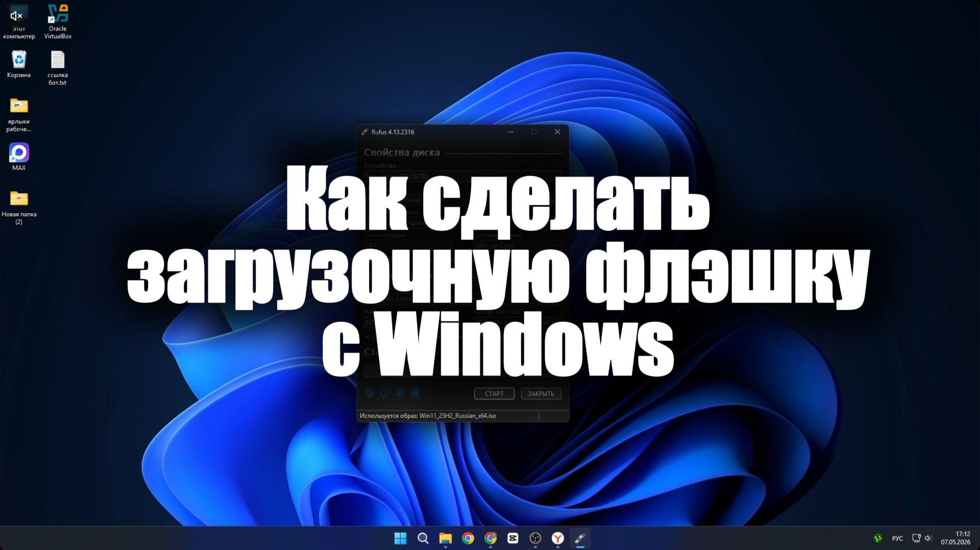Click the Rufus taskbar icon
Image resolution: width=980 pixels, height=550 pixels.
pos(580,538)
